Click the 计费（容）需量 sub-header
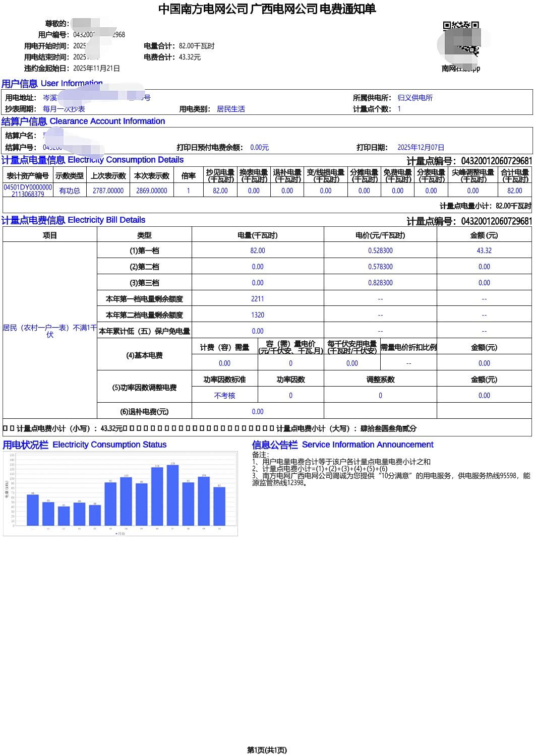Screen dimensions: 534x756 click(224, 347)
